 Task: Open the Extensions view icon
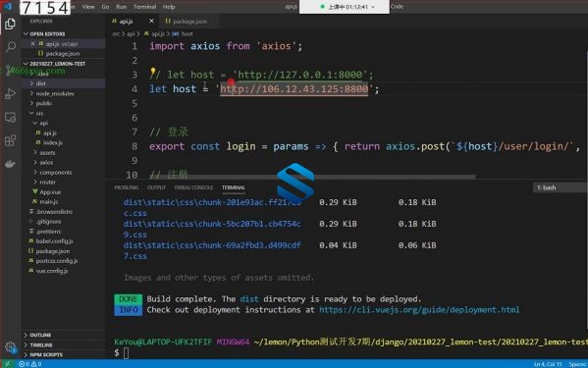click(x=11, y=140)
